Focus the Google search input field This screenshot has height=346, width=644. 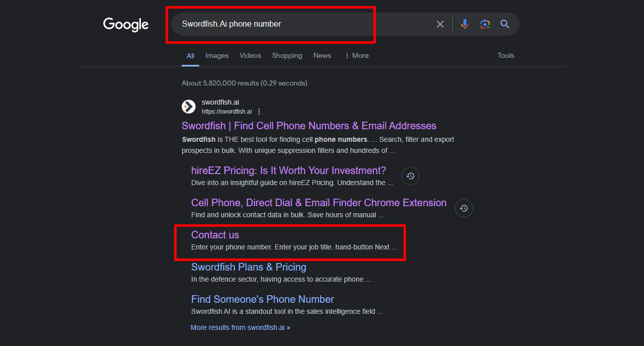click(x=302, y=24)
